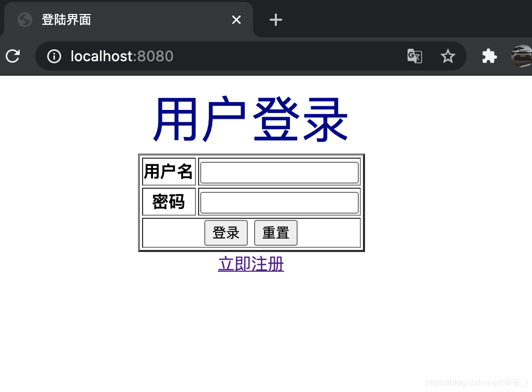
Task: Submit the form with the 登录 button
Action: pyautogui.click(x=226, y=233)
